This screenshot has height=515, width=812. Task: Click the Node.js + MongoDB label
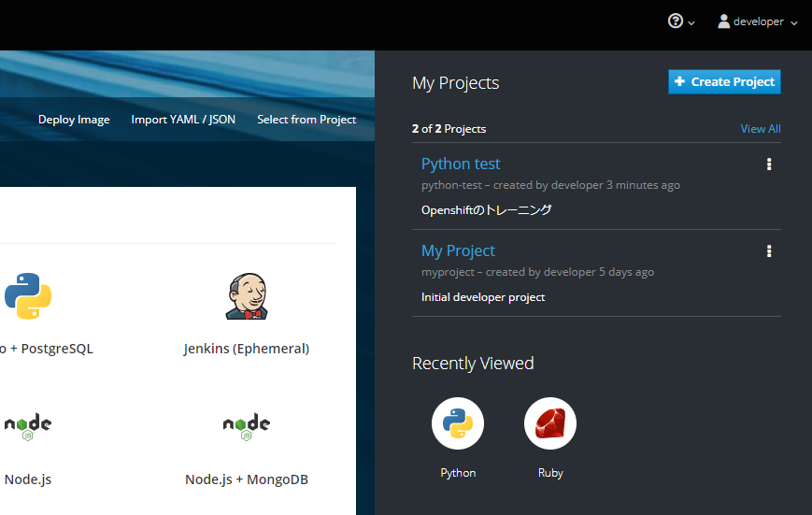[x=247, y=479]
